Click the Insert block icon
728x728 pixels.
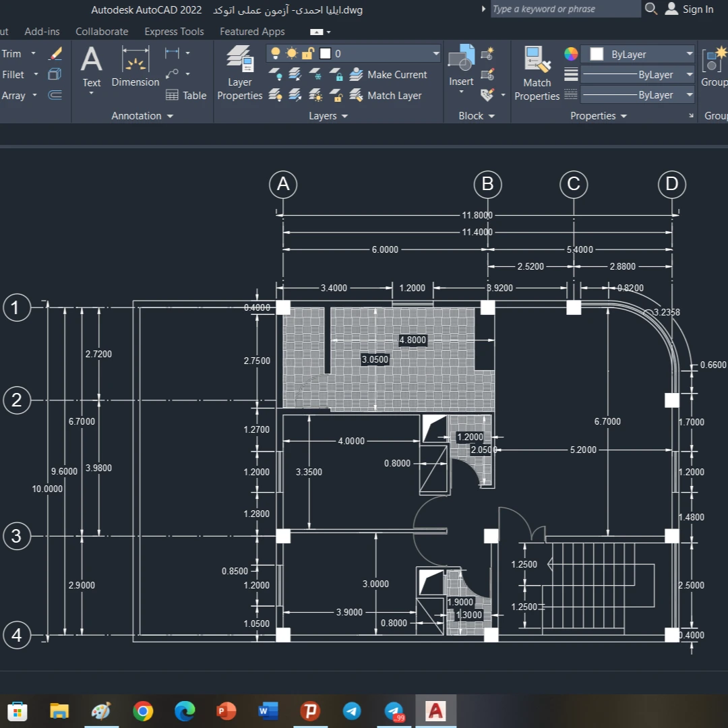click(x=462, y=66)
